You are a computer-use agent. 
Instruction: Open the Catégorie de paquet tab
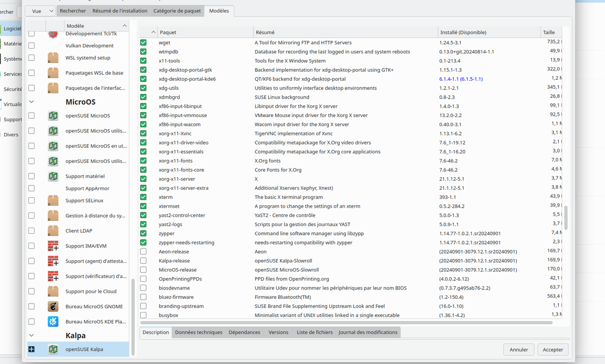tap(177, 11)
